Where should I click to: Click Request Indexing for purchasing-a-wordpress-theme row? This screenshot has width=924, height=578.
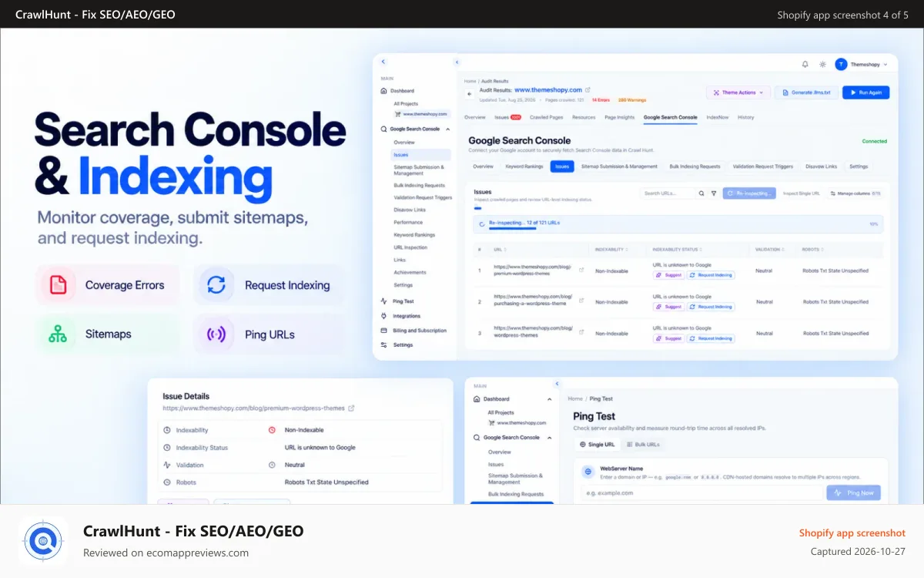[x=711, y=307]
